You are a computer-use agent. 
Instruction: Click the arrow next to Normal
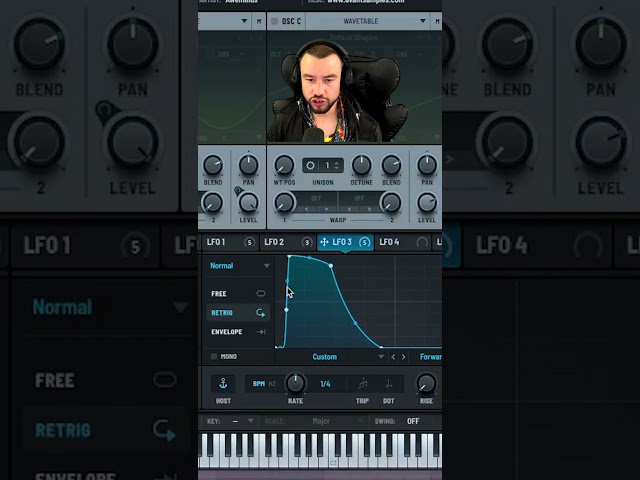coord(267,266)
